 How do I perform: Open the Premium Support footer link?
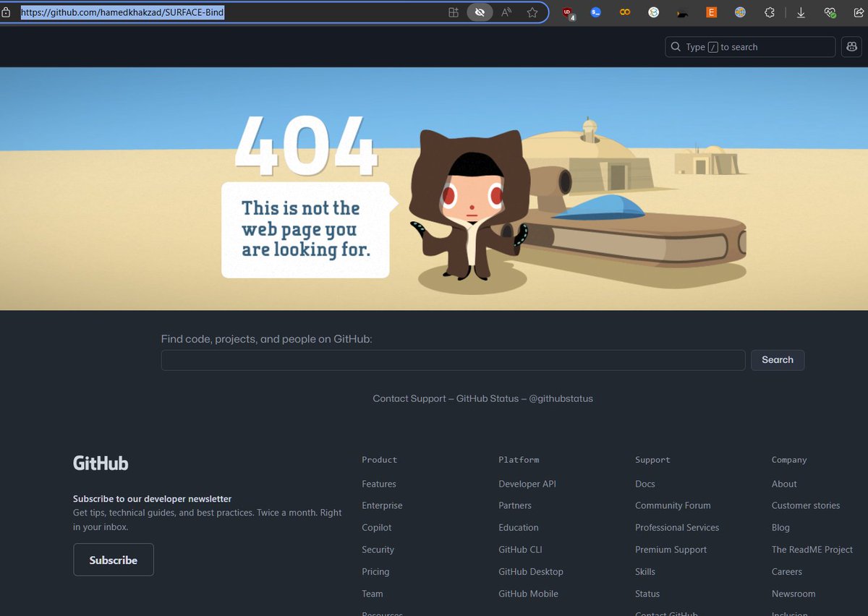point(671,549)
